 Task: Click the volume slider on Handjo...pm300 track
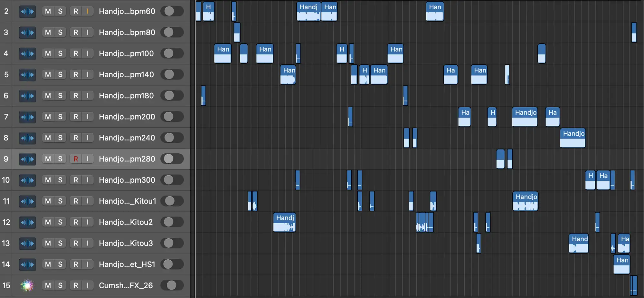click(172, 180)
